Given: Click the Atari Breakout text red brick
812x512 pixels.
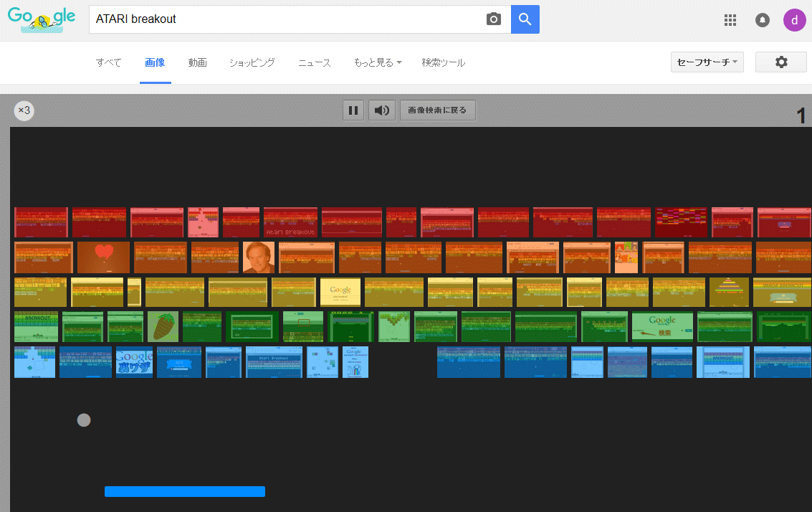Looking at the screenshot, I should point(290,222).
